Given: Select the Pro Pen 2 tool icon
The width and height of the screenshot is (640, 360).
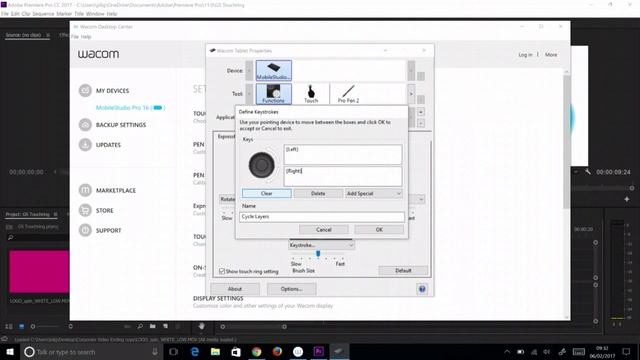Looking at the screenshot, I should 348,93.
